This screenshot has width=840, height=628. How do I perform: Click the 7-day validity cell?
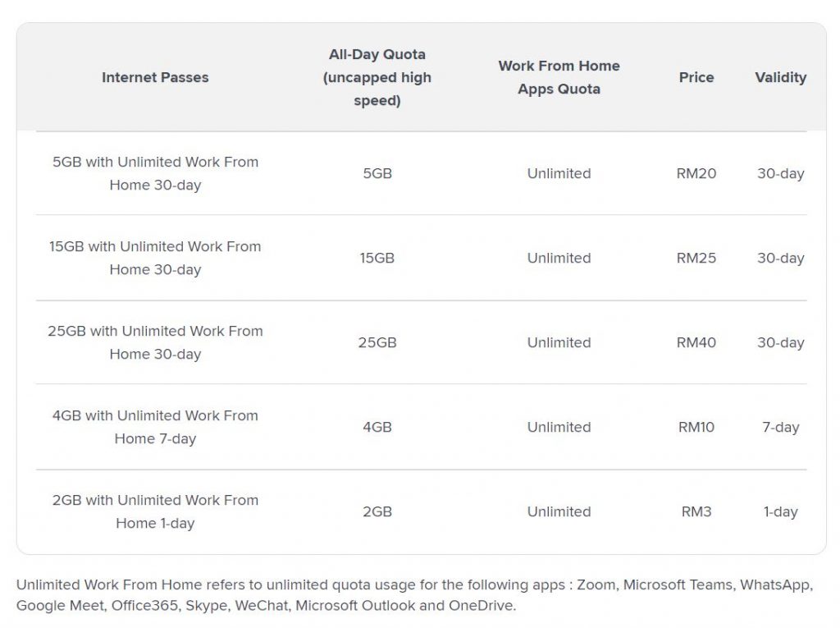[x=780, y=427]
